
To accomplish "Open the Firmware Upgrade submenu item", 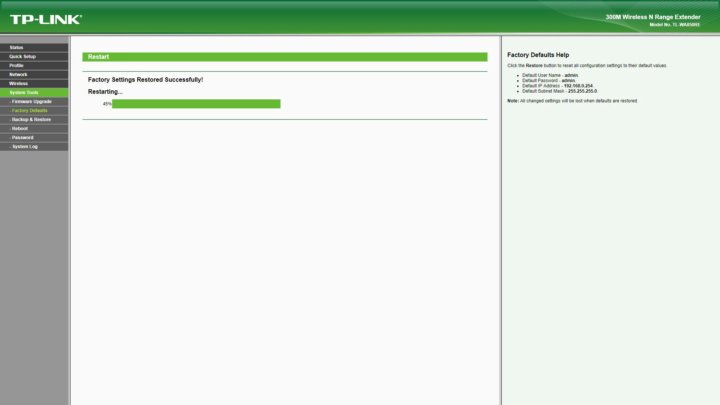I will pyautogui.click(x=31, y=101).
